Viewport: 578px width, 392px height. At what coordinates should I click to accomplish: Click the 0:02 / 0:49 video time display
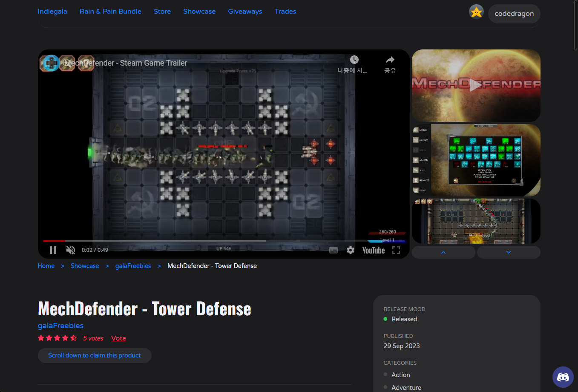coord(95,250)
